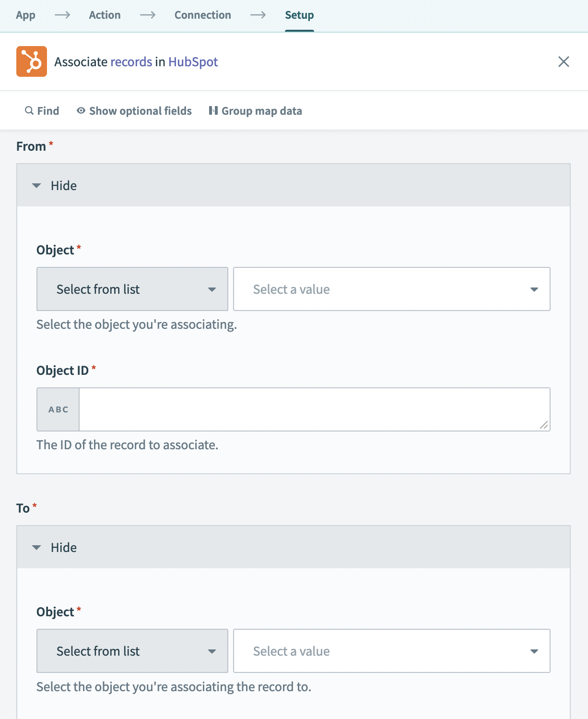Click the 'records' link in the title
This screenshot has width=588, height=719.
tap(131, 62)
